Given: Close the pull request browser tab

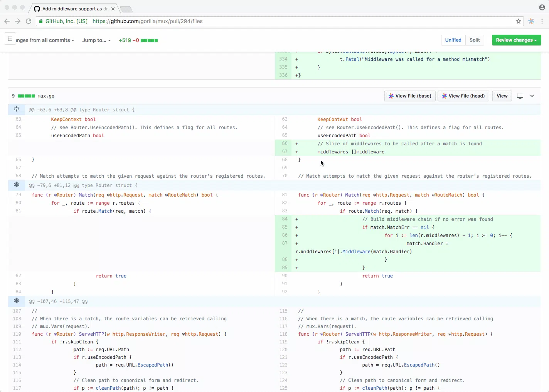Looking at the screenshot, I should coord(113,8).
